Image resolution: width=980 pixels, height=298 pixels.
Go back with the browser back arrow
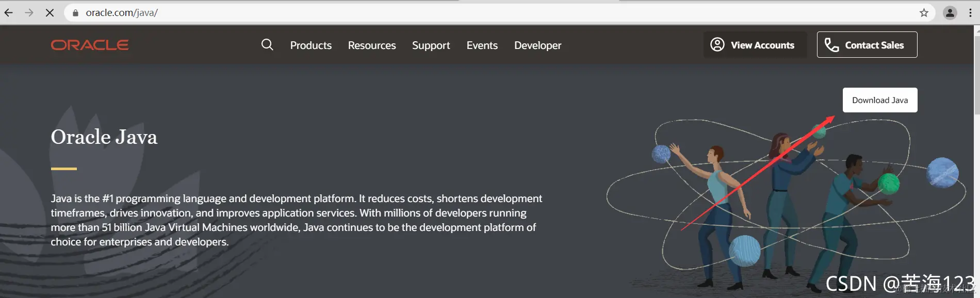pyautogui.click(x=9, y=13)
